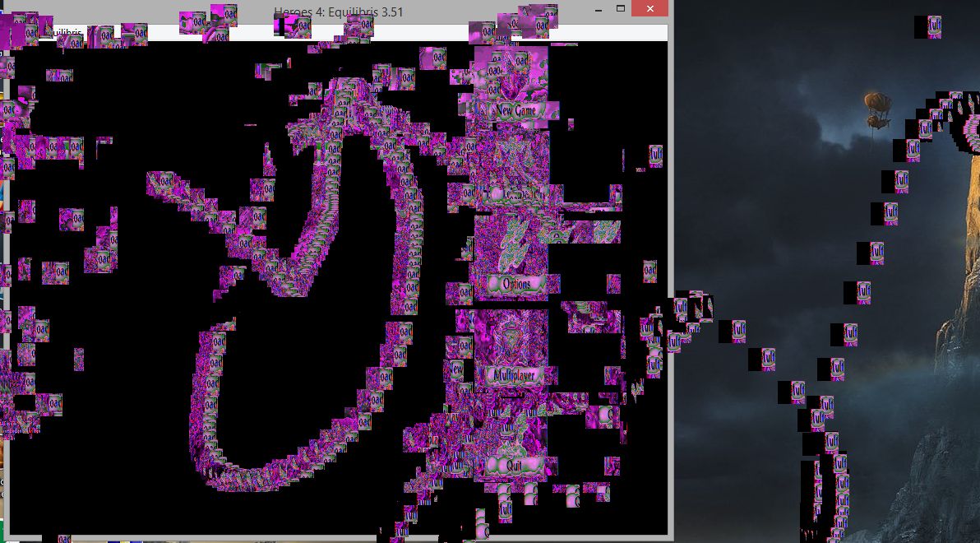Select the Multiplayer menu button
The height and width of the screenshot is (543, 980).
pos(516,375)
